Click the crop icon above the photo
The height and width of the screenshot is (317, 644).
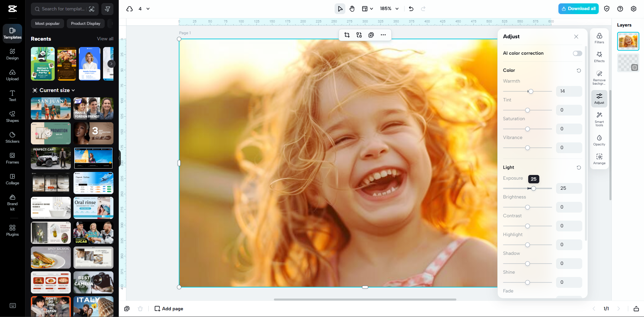point(347,35)
